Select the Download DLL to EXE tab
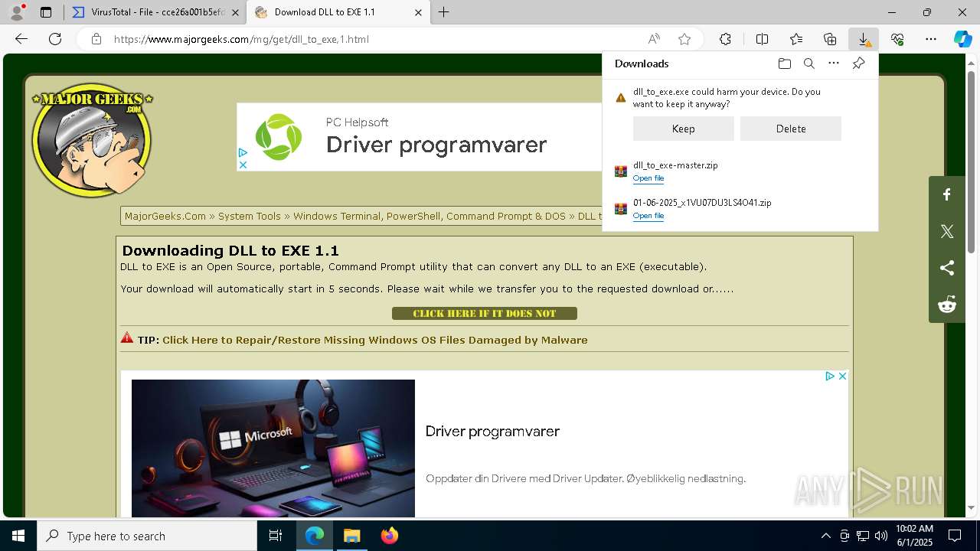This screenshot has width=980, height=551. pos(337,12)
